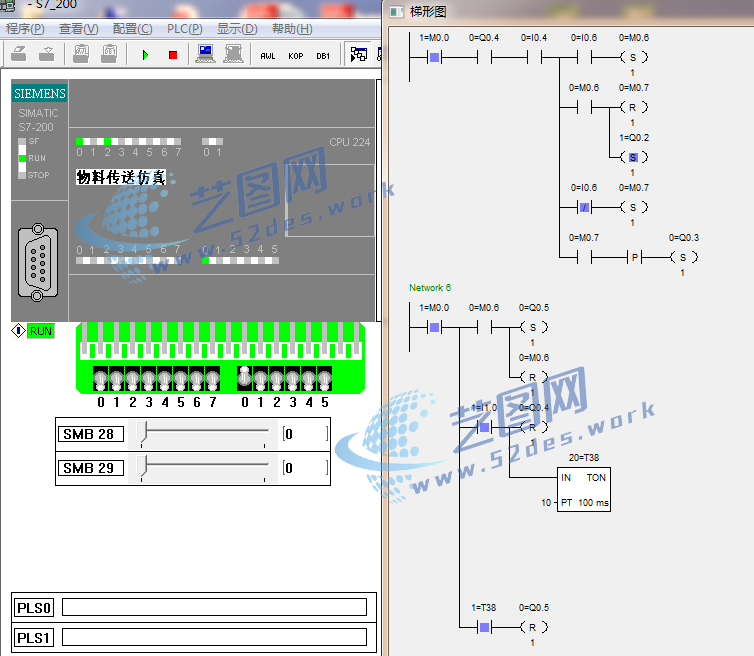The height and width of the screenshot is (656, 754).
Task: Click the SMB 29 label box
Action: click(91, 467)
